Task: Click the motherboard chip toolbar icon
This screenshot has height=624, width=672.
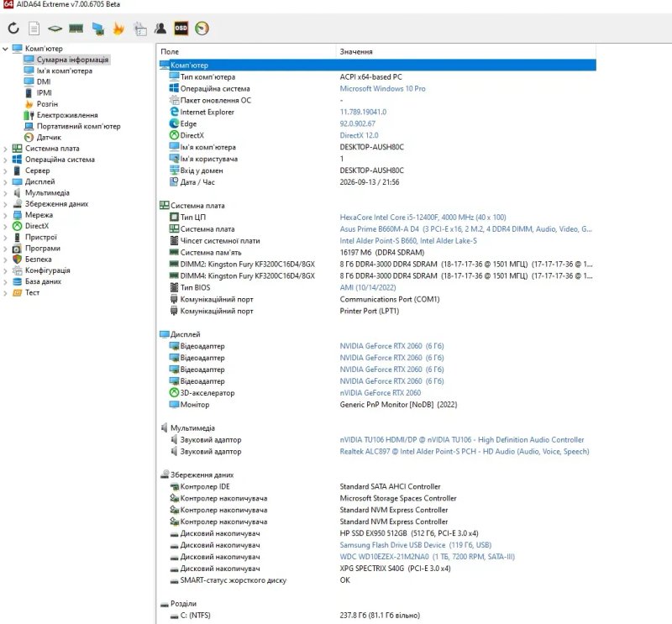Action: pos(55,29)
